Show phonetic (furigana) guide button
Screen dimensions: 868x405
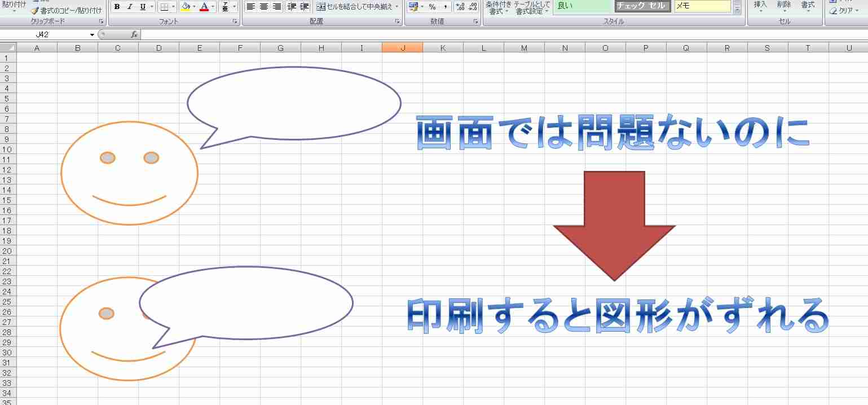tap(225, 7)
